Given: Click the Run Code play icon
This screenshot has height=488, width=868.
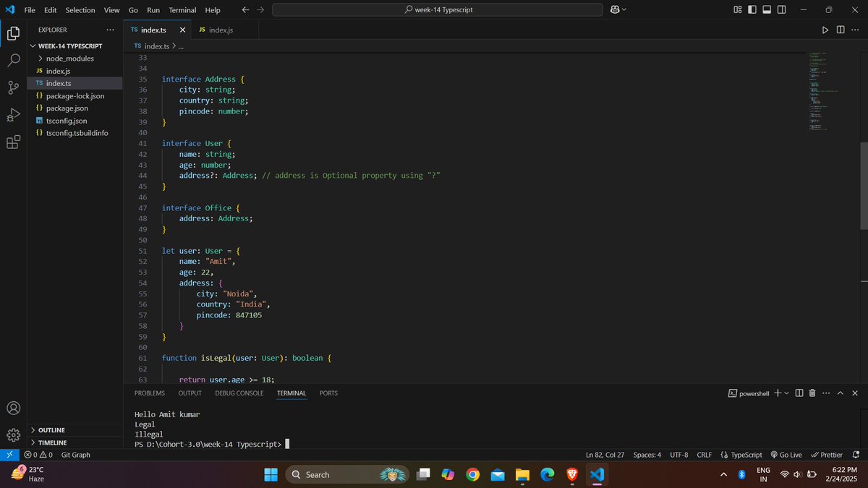Looking at the screenshot, I should [x=825, y=30].
